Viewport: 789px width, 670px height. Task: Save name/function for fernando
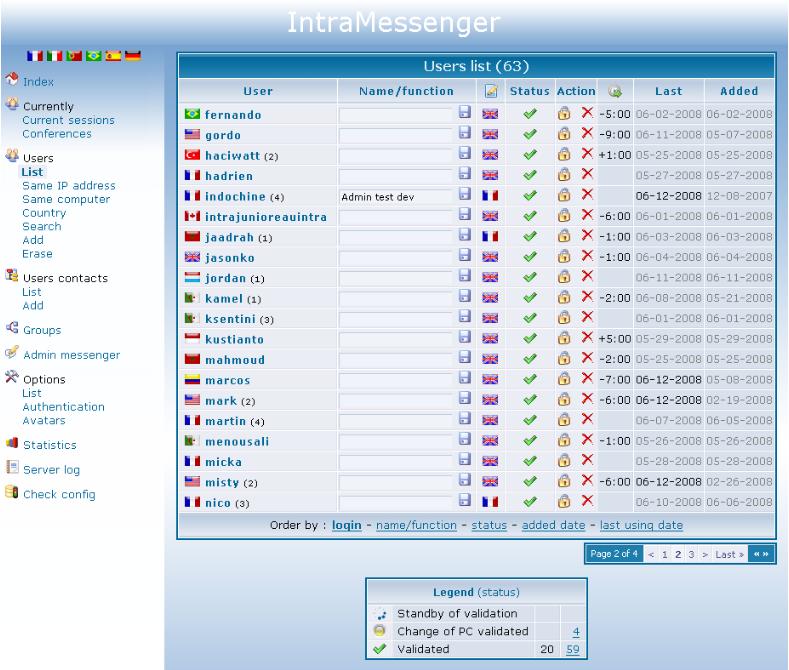pyautogui.click(x=465, y=112)
